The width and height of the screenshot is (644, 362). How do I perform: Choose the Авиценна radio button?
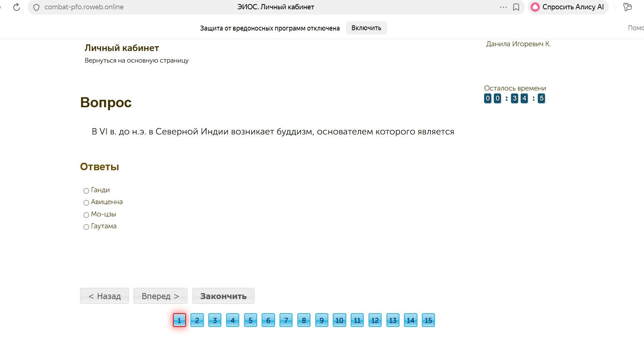coord(86,203)
